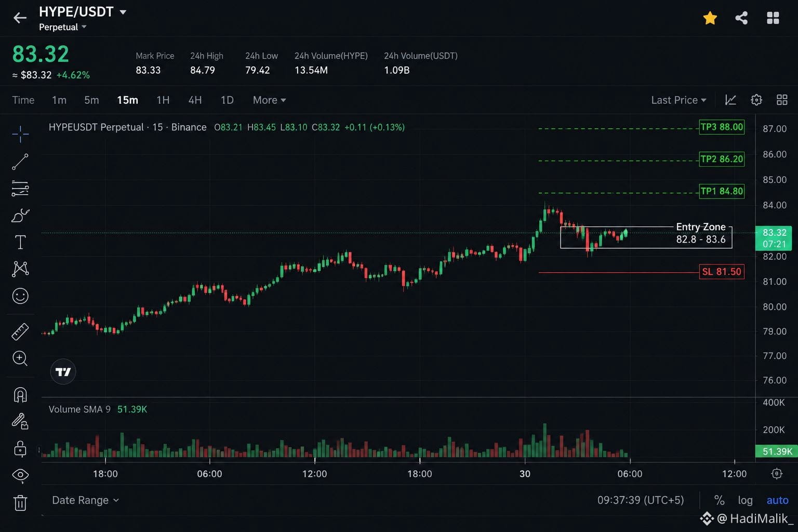Select the crosshair cursor tool
The image size is (798, 532).
pos(20,134)
